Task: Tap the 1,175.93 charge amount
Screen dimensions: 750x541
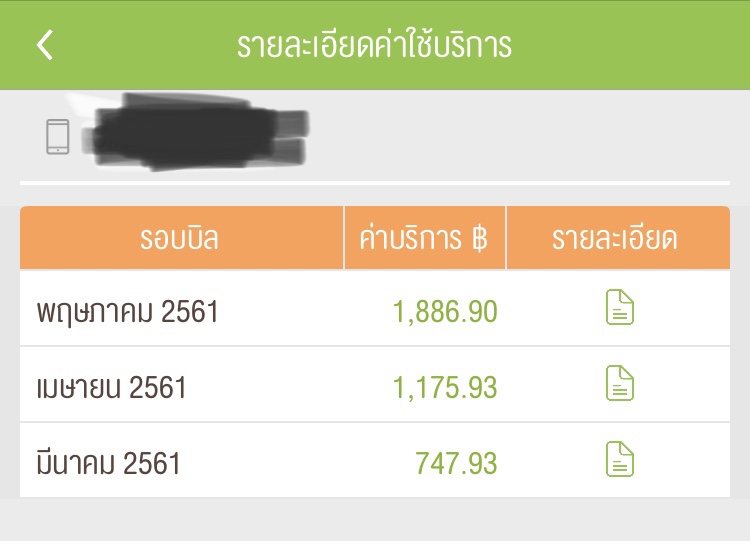Action: coord(445,387)
